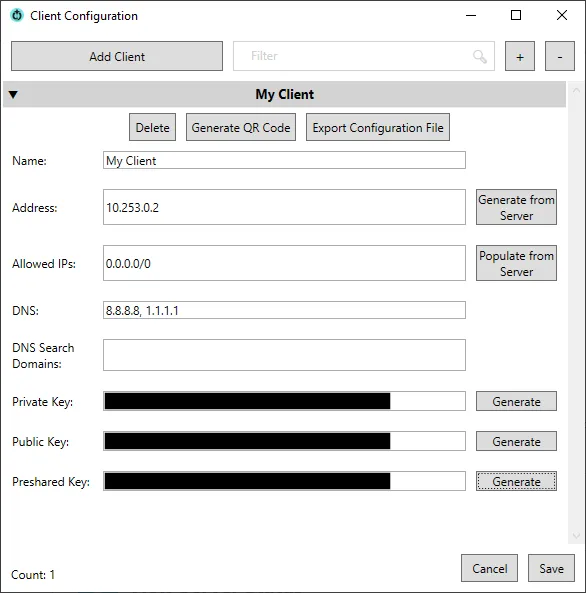Export Configuration File for client
This screenshot has height=593, width=586.
378,127
